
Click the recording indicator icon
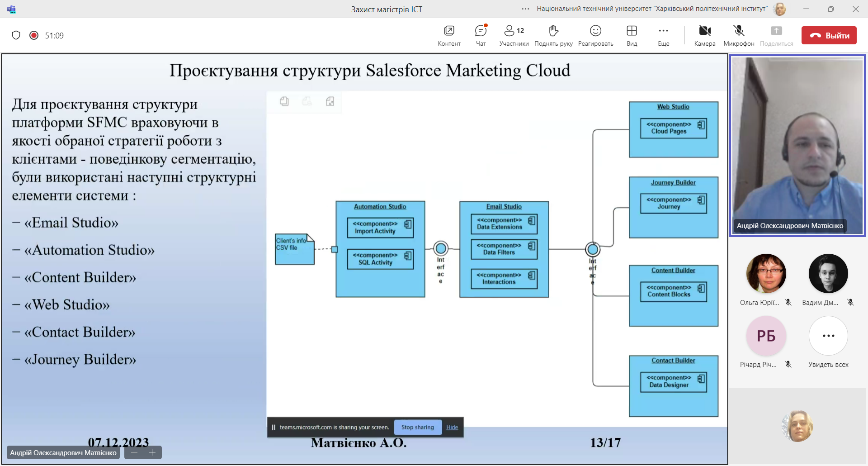coord(34,35)
